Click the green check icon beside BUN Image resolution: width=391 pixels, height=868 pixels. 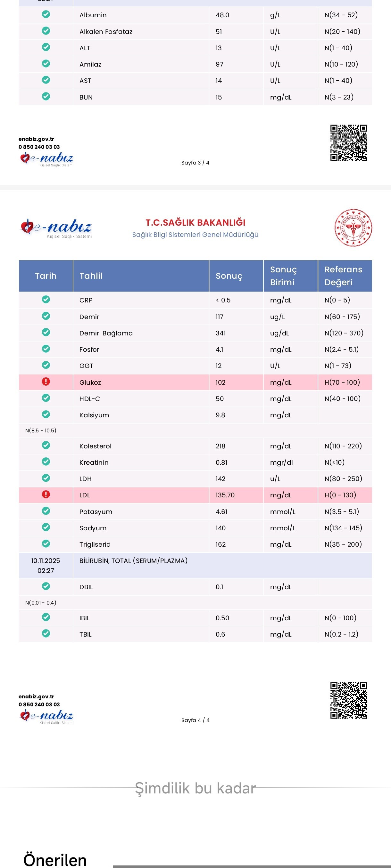[x=46, y=96]
